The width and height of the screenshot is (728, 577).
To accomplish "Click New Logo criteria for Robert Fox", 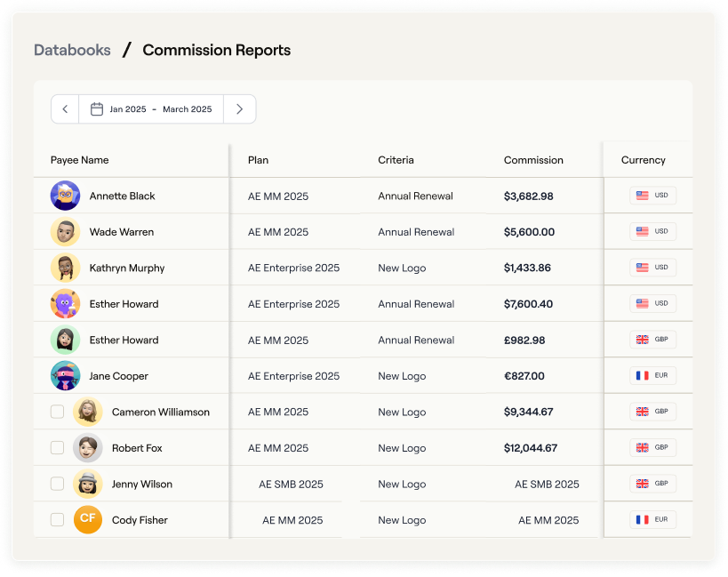I will click(x=402, y=448).
